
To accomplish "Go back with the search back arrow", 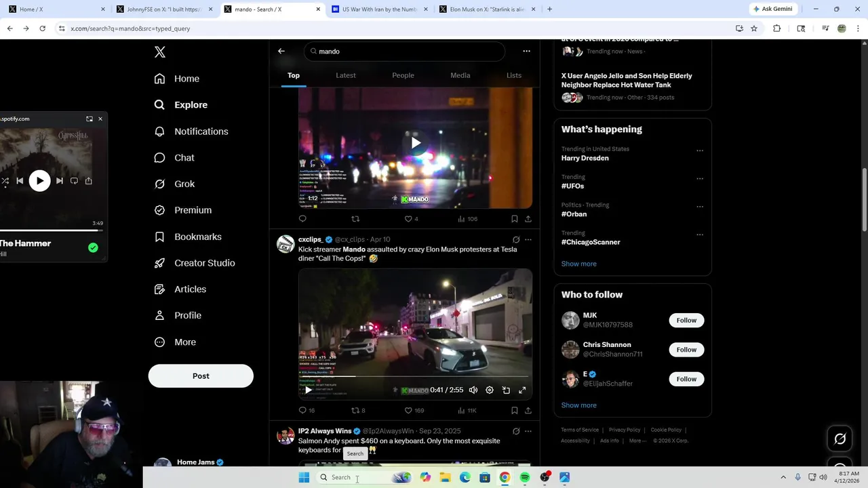I will click(281, 51).
